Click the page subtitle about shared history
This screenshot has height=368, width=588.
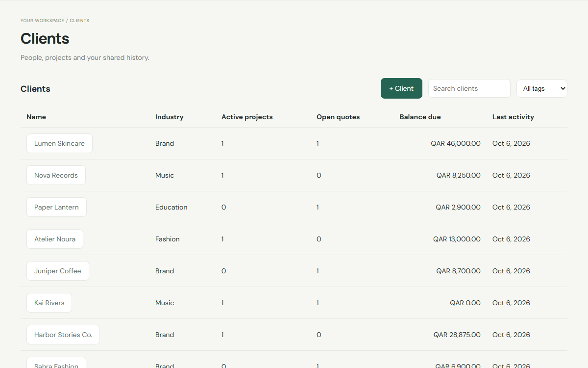pos(85,57)
